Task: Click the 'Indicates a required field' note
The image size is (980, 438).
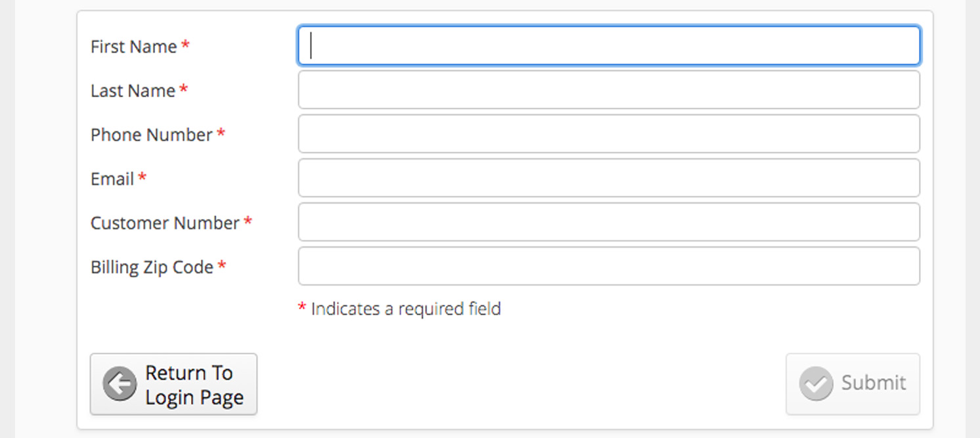Action: (x=406, y=309)
